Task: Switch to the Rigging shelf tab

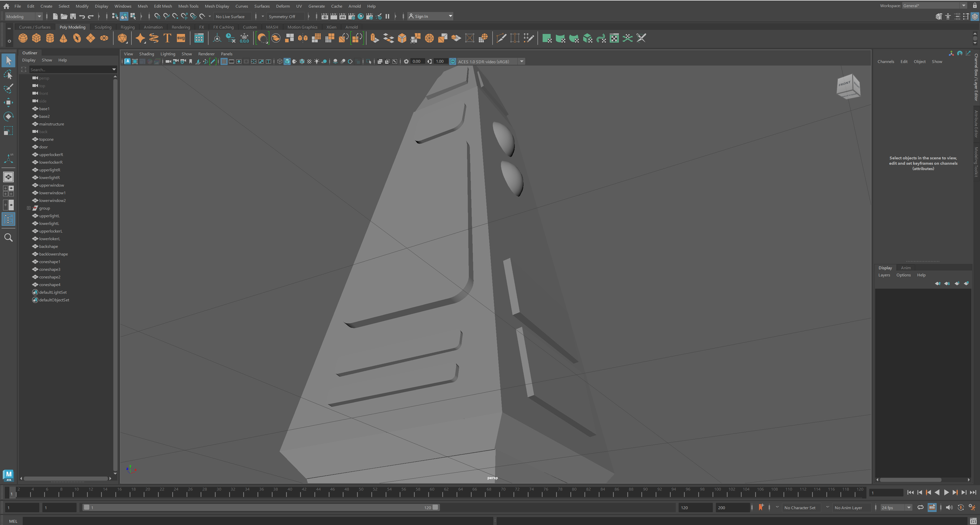Action: tap(127, 27)
